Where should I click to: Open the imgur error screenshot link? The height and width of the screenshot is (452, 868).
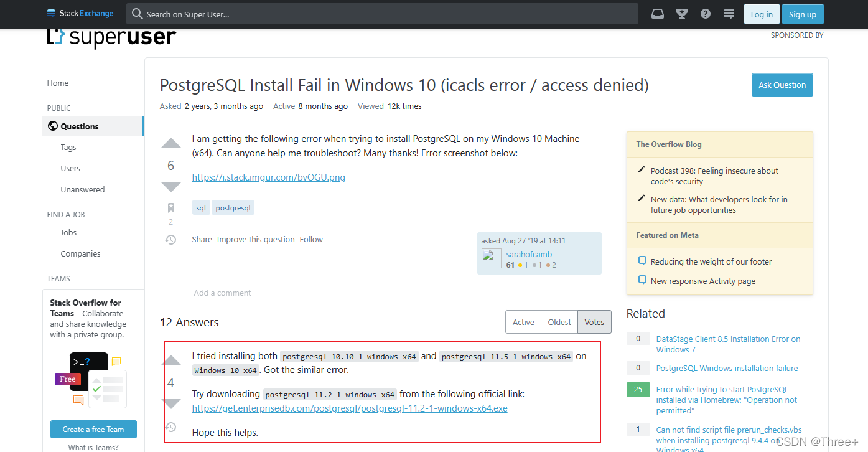point(268,177)
